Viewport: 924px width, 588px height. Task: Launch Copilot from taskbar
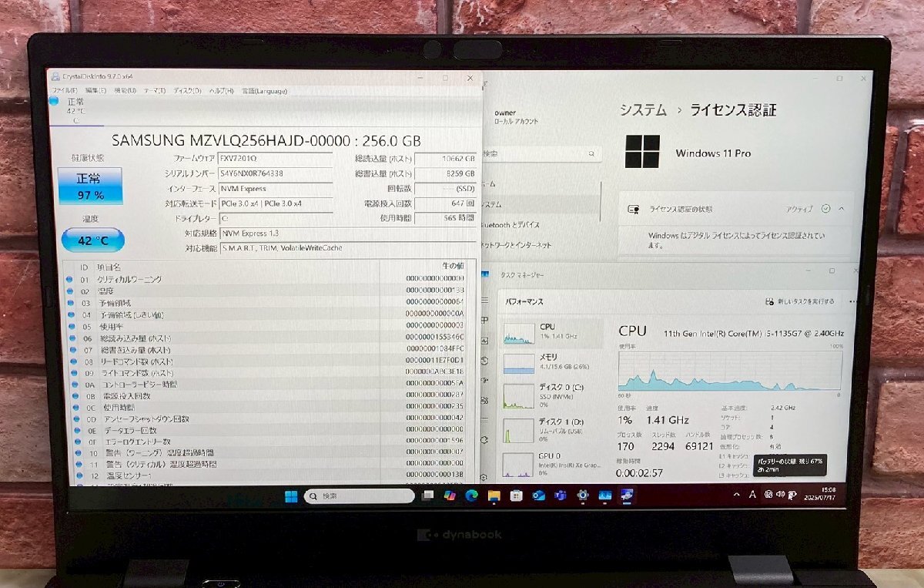click(449, 496)
